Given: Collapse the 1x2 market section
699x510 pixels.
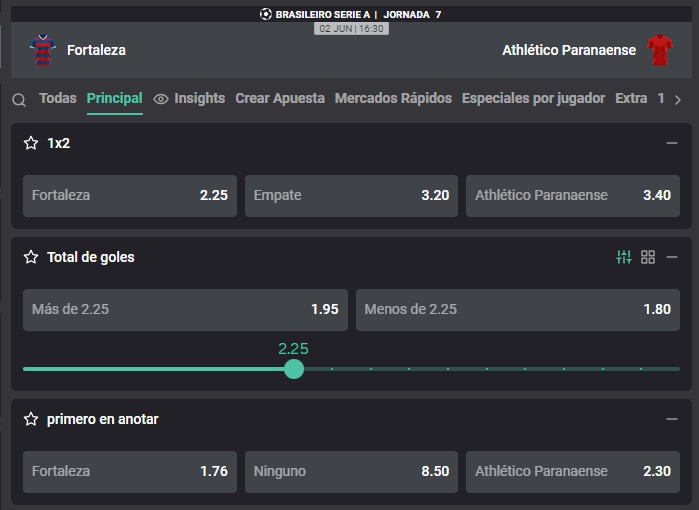Looking at the screenshot, I should point(672,143).
